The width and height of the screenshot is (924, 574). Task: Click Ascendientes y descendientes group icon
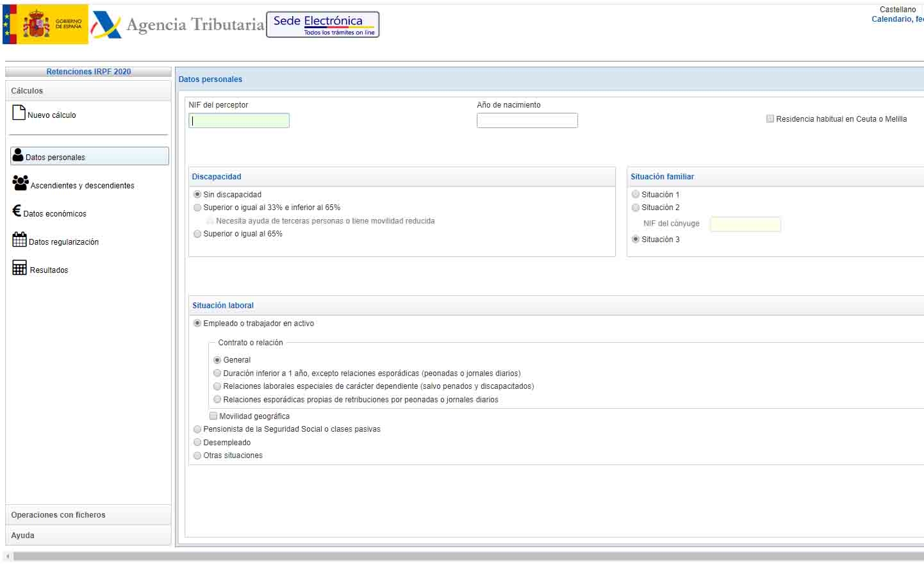click(20, 183)
